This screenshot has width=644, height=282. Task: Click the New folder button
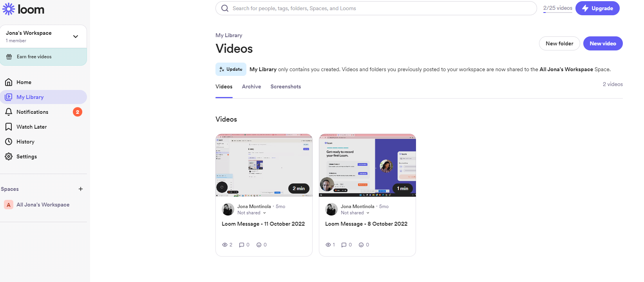pyautogui.click(x=559, y=43)
